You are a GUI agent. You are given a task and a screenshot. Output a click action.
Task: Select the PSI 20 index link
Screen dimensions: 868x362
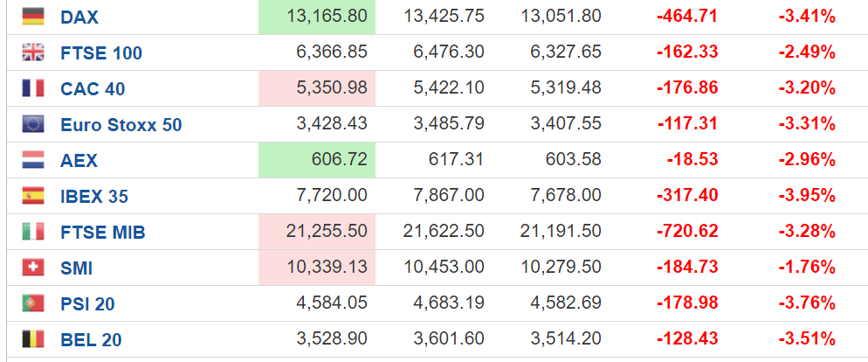[x=87, y=304]
